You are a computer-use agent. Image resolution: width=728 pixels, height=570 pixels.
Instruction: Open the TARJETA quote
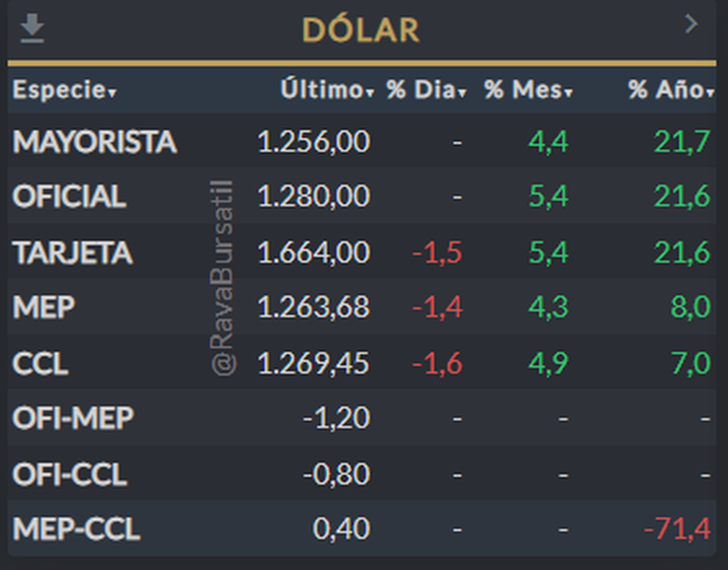(x=362, y=252)
